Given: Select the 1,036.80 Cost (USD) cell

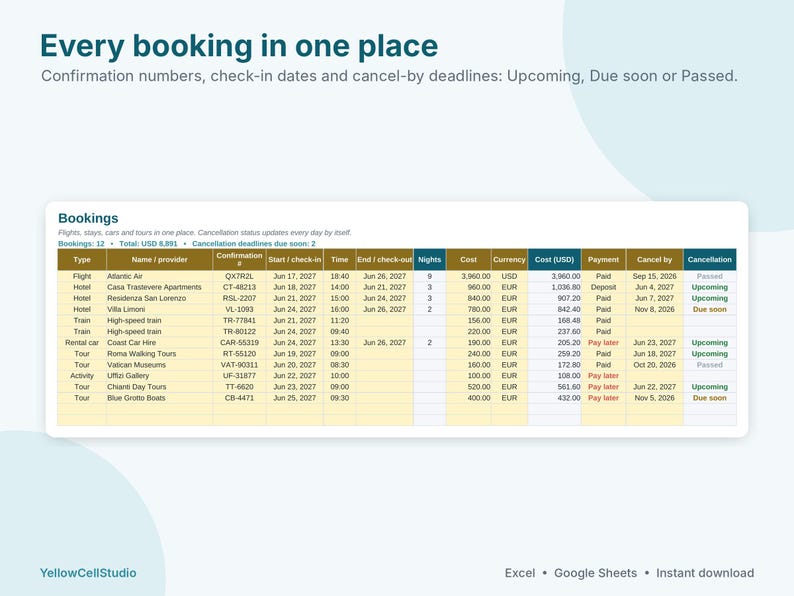Looking at the screenshot, I should (554, 287).
